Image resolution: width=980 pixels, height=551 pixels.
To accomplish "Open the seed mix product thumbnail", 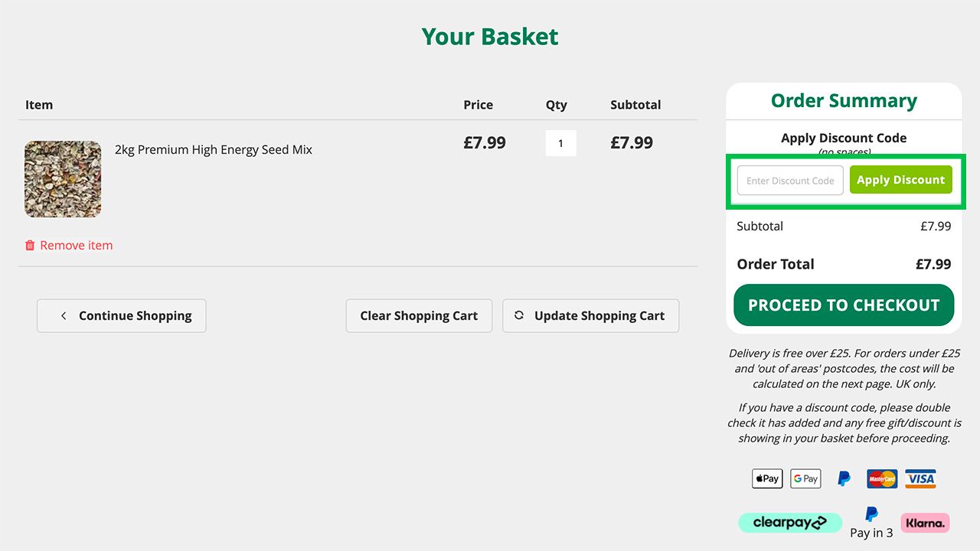I will pos(63,179).
